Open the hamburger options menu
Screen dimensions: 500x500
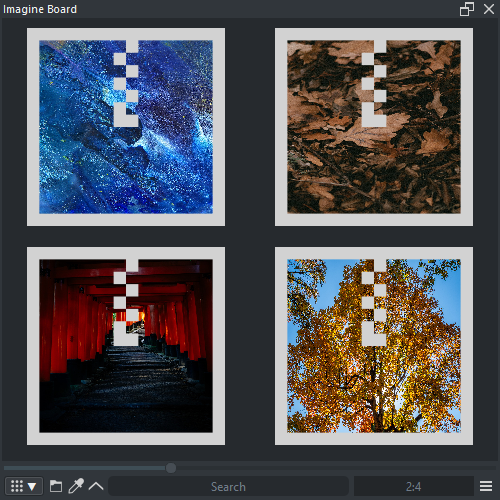(486, 486)
